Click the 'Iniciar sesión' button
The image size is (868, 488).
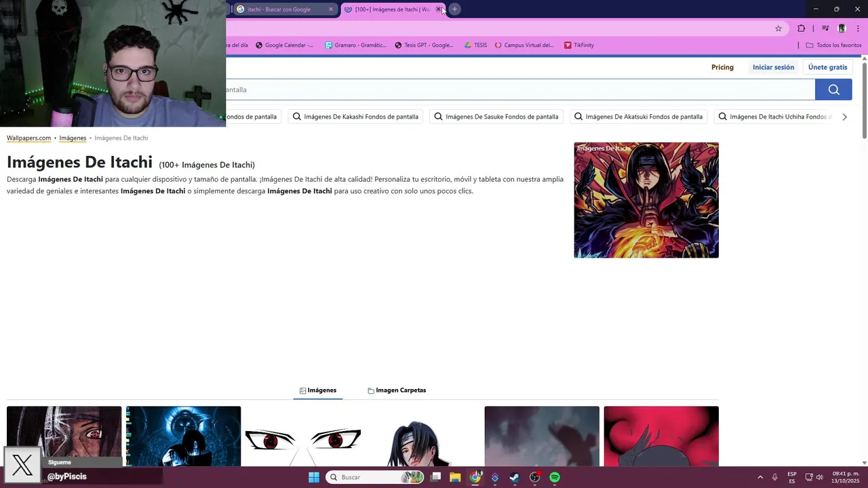pos(773,67)
